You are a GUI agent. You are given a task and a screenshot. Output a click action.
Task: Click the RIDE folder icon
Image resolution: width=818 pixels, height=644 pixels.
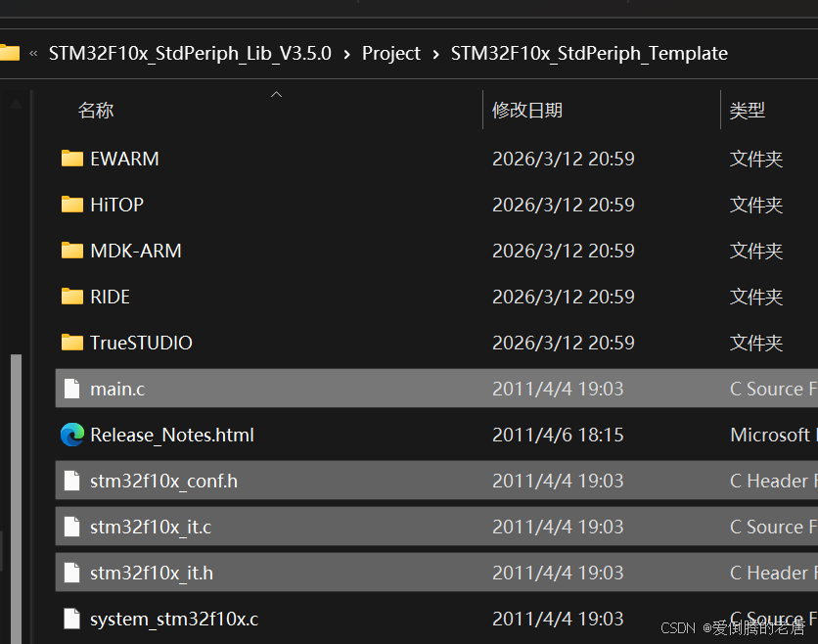[x=72, y=297]
